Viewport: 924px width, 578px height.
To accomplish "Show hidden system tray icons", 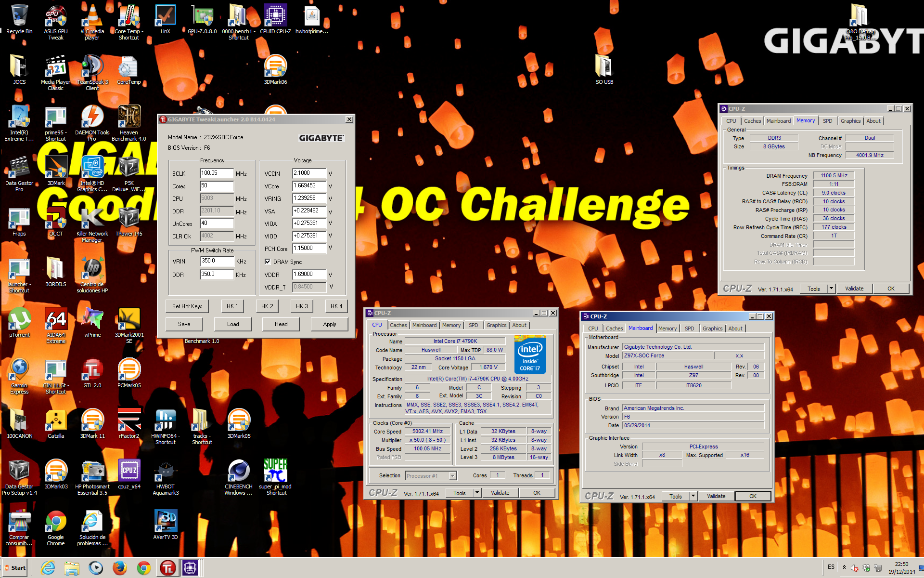I will 844,568.
